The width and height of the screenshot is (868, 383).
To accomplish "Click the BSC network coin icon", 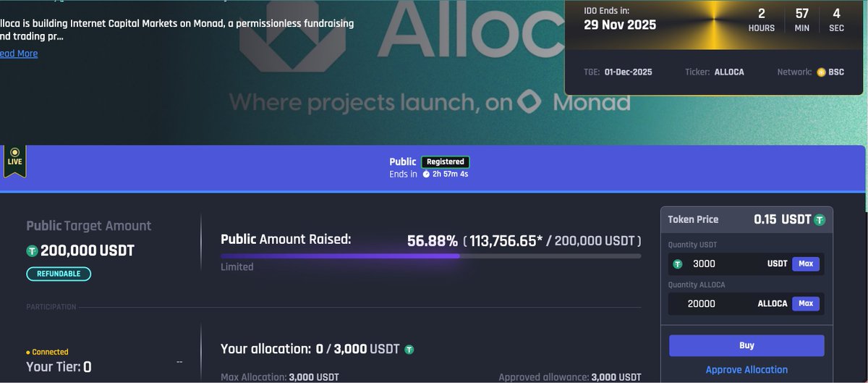I will (x=821, y=72).
